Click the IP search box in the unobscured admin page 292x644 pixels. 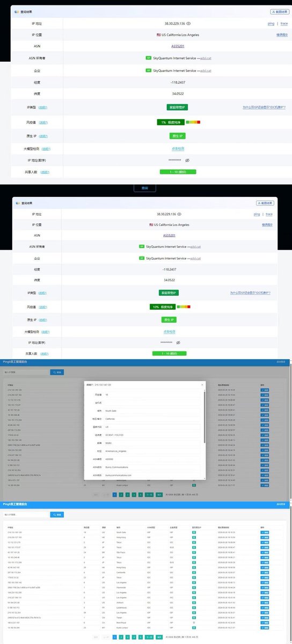click(x=25, y=515)
